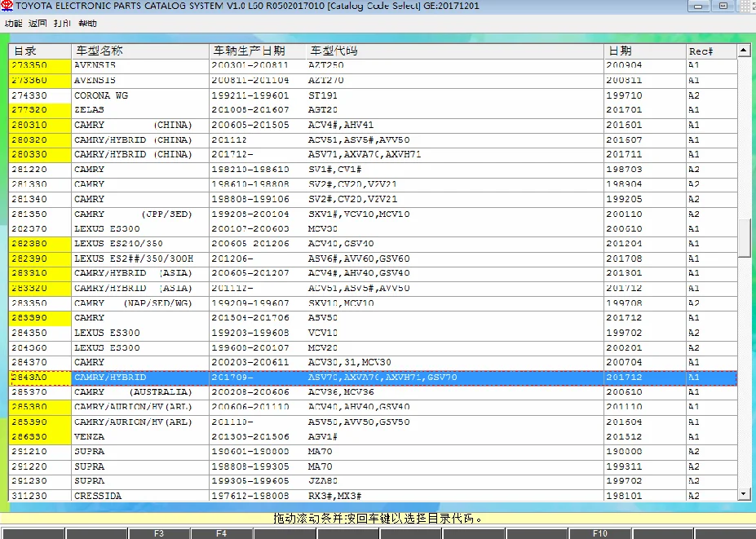Click model code JZA80
Viewport: 756px width, 539px height.
323,480
